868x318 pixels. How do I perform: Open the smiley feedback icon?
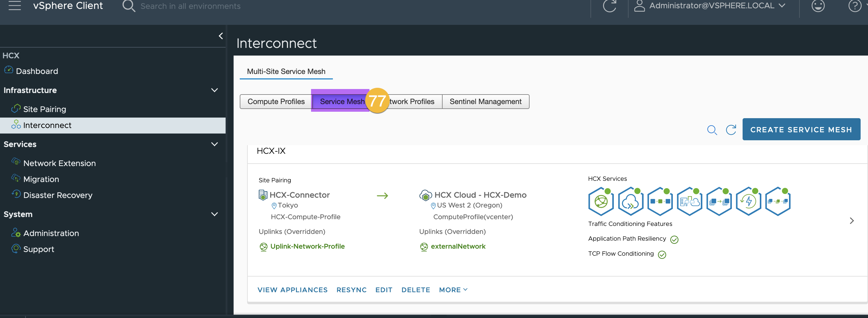coord(818,6)
